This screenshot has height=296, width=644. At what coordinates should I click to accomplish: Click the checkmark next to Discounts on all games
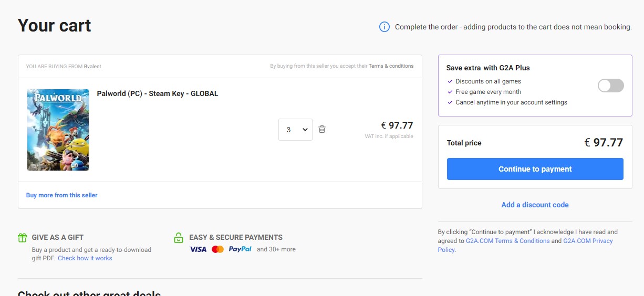(450, 81)
